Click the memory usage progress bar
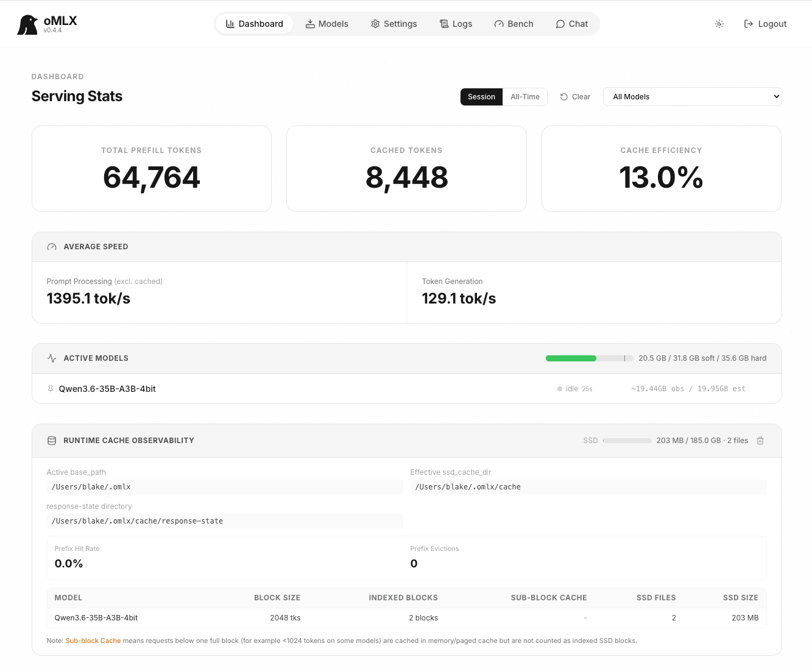The image size is (812, 671). pos(590,358)
